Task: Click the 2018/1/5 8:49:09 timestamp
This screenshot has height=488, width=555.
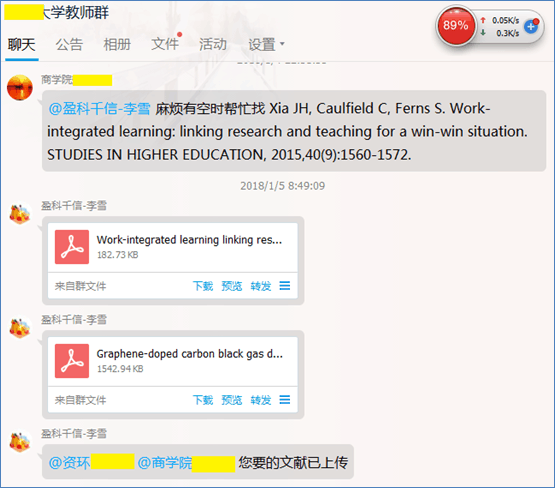Action: [x=282, y=186]
